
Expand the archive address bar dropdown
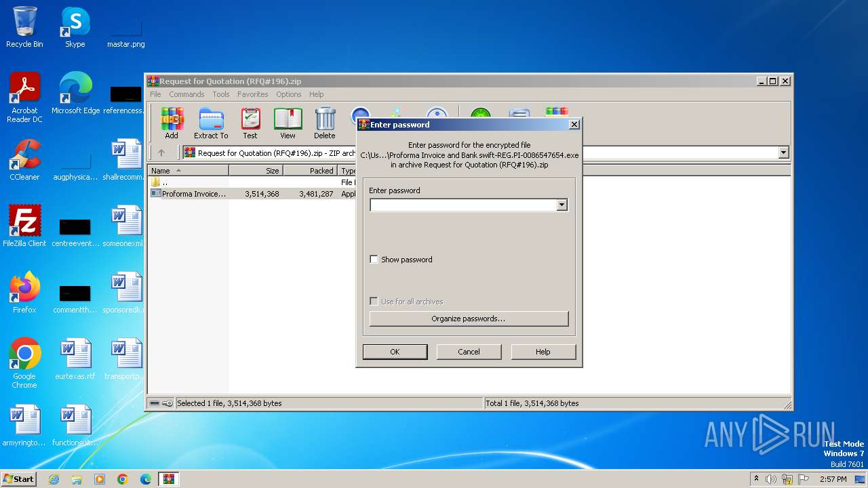coord(784,152)
